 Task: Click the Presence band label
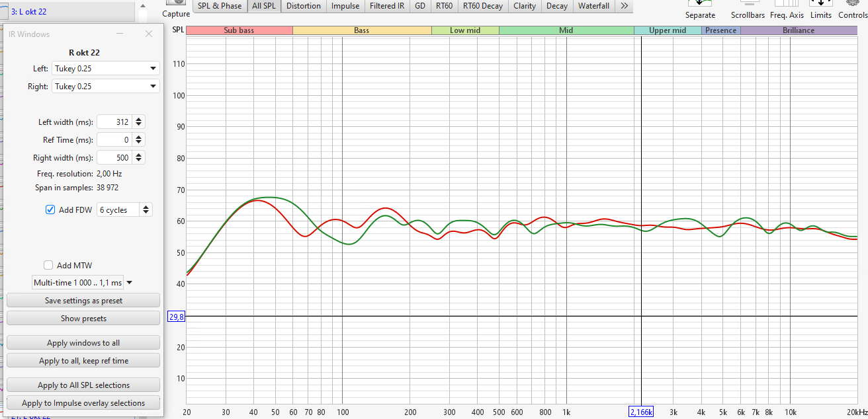[x=721, y=30]
